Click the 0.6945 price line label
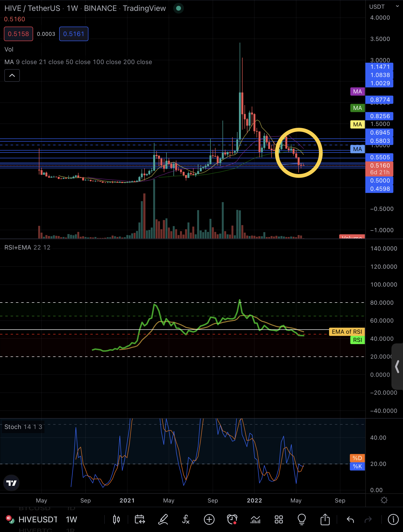403x532 pixels. click(379, 133)
